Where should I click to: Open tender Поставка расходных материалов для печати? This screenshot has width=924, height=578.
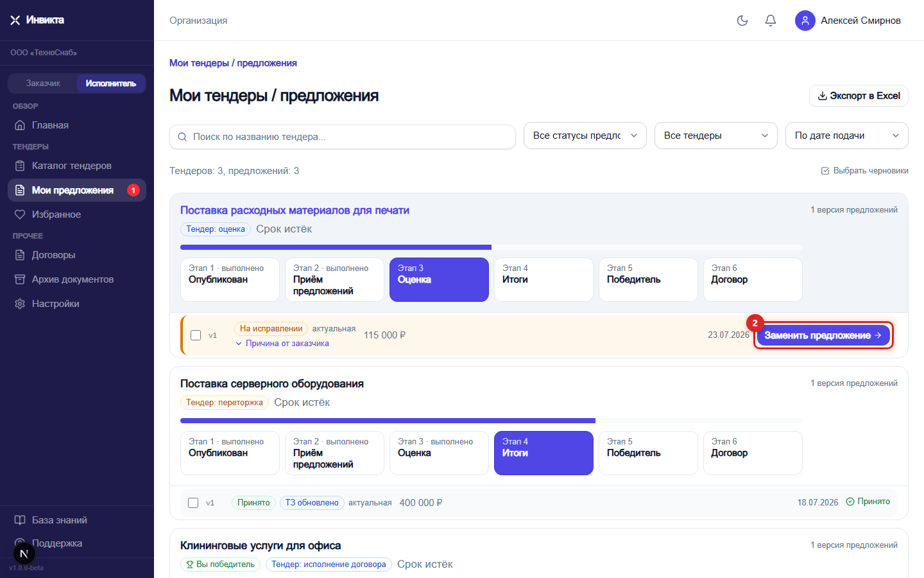[x=295, y=211]
